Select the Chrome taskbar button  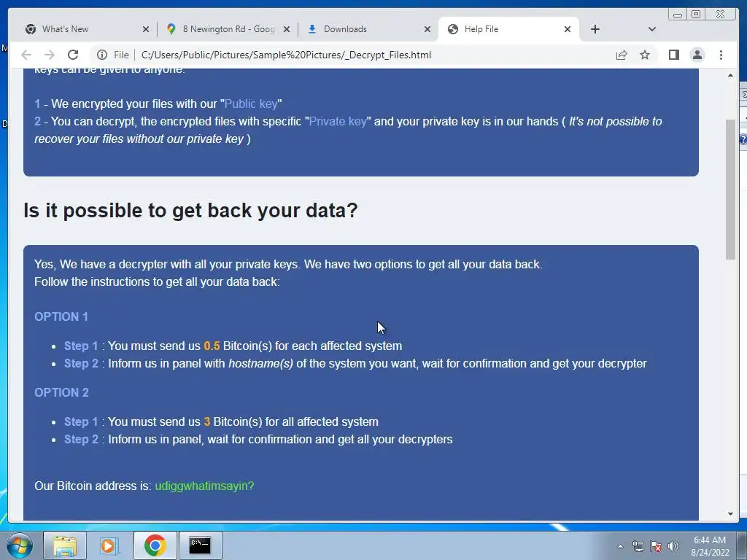[155, 545]
